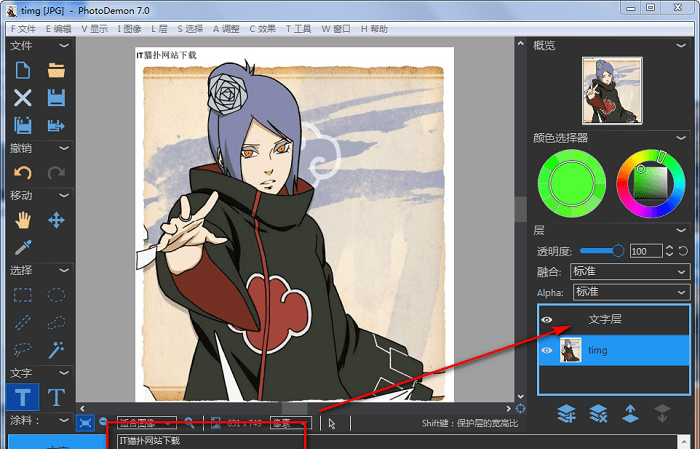
Task: Open the I 图像 menu
Action: [129, 29]
